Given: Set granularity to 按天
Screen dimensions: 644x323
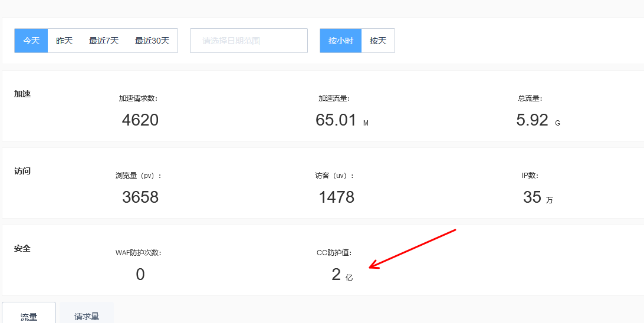Looking at the screenshot, I should click(378, 41).
